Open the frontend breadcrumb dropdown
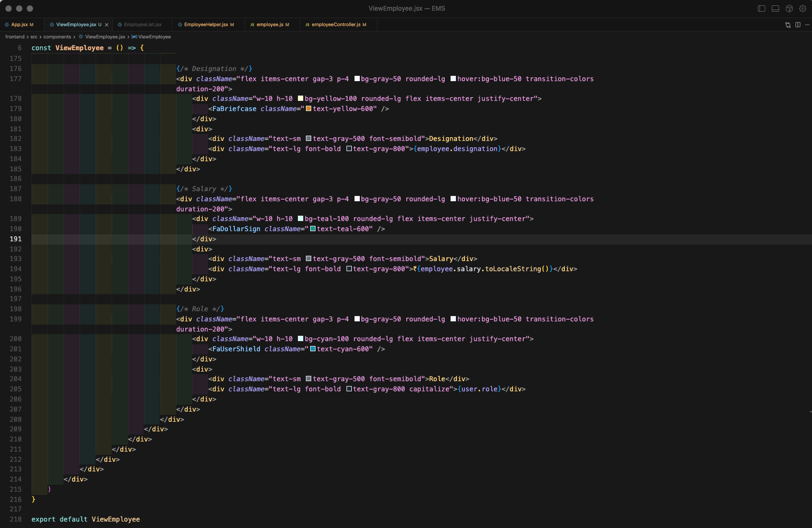 (15, 37)
